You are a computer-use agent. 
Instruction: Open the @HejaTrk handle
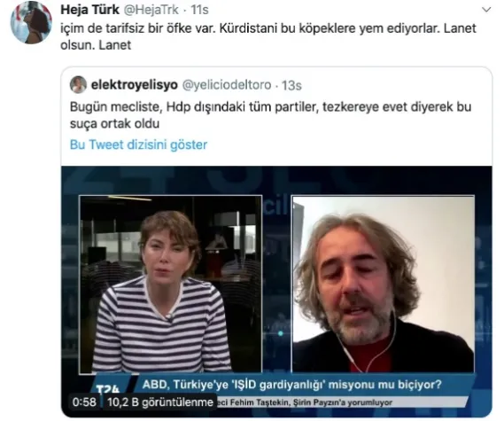(x=151, y=10)
